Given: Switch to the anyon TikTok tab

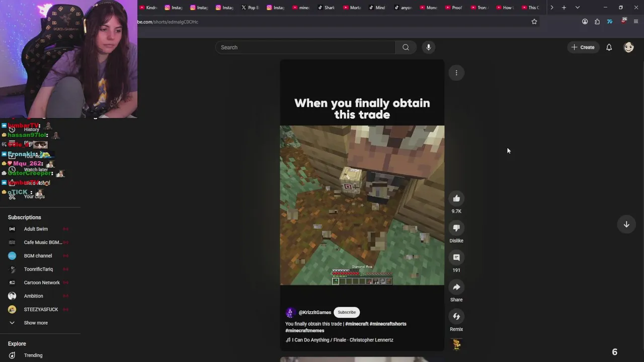Looking at the screenshot, I should pyautogui.click(x=403, y=8).
